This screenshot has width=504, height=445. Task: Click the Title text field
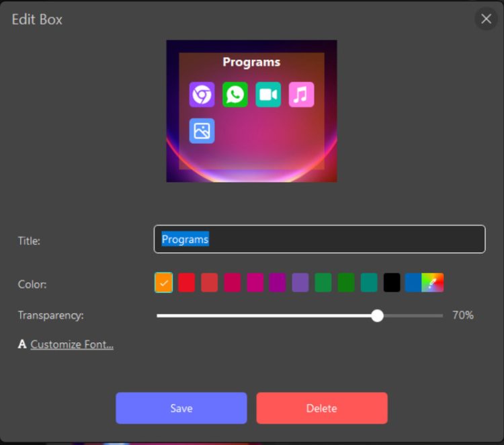coord(319,239)
